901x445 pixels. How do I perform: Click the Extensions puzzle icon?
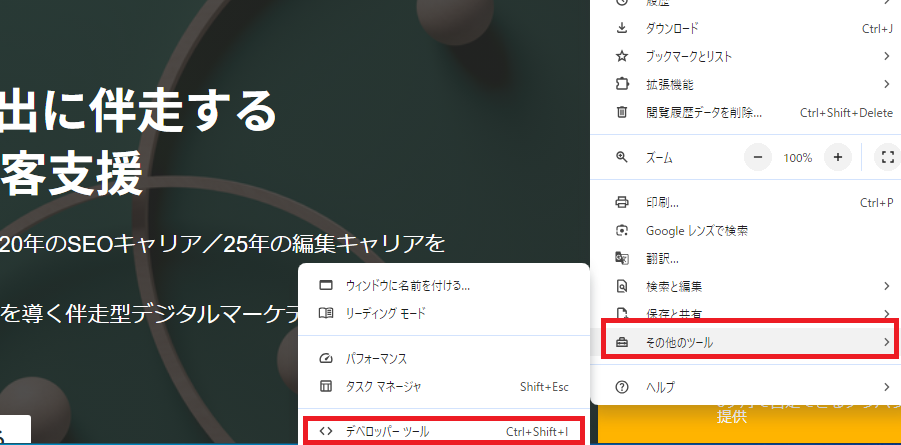[622, 85]
